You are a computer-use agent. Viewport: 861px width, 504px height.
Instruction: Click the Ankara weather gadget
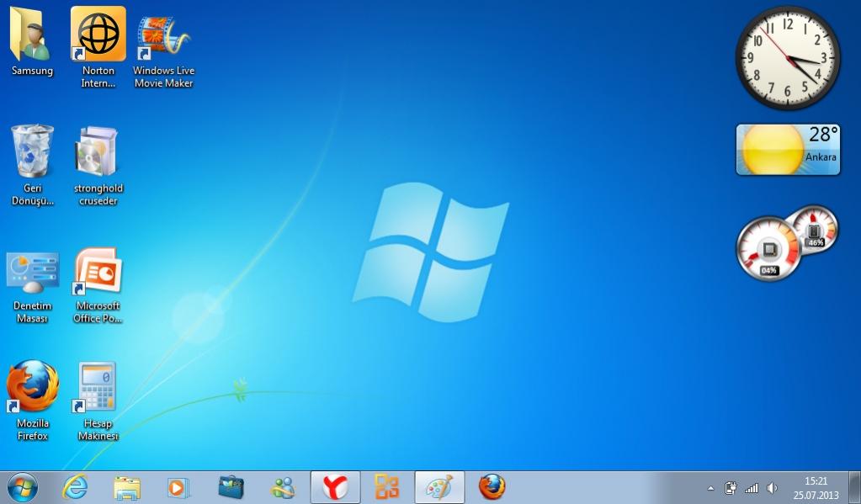[x=788, y=150]
